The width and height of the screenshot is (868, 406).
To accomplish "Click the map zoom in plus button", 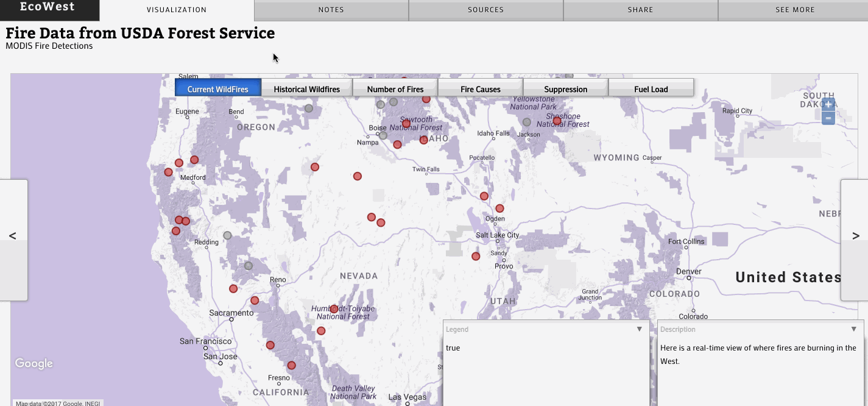I will (x=828, y=104).
